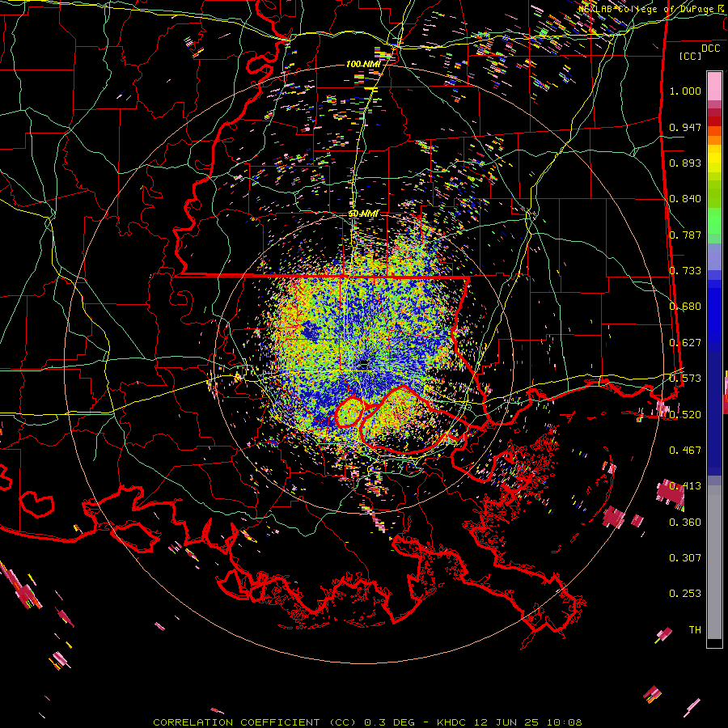
Task: Click the gray segment of the color bar
Action: pos(714,562)
